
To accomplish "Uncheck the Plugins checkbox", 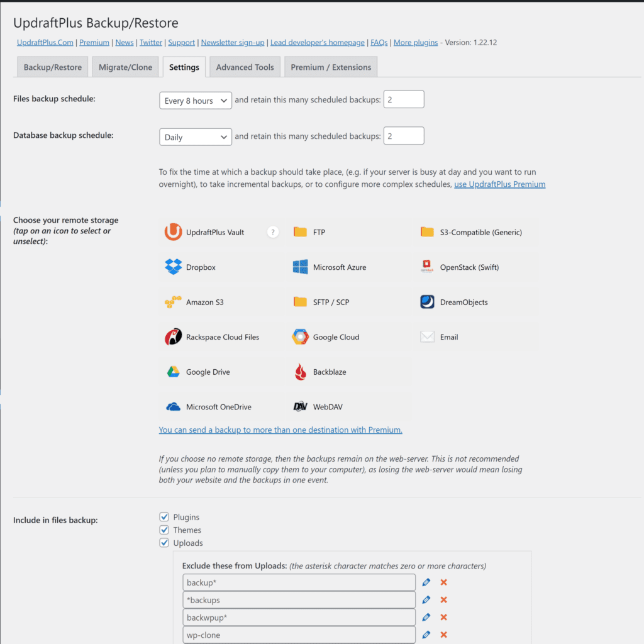I will [x=164, y=517].
